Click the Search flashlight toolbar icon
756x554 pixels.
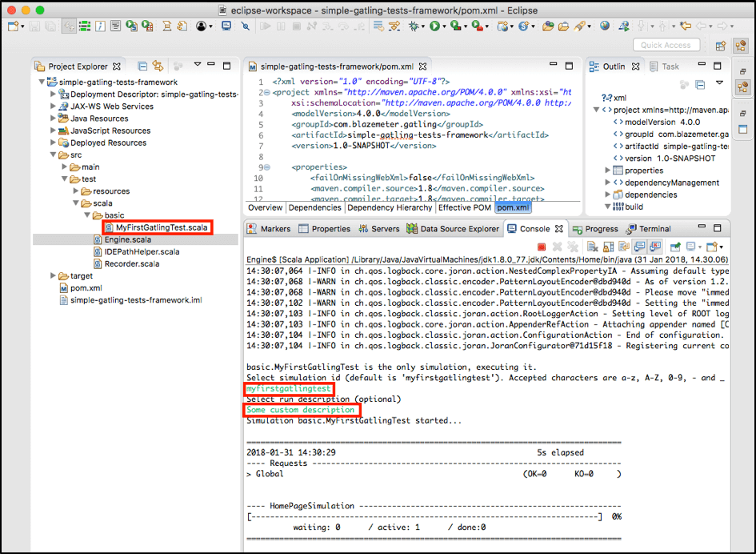579,26
